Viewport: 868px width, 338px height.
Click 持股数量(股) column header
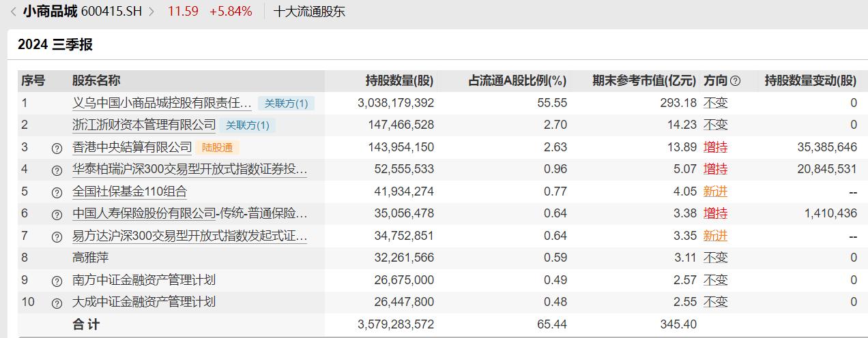tap(399, 81)
